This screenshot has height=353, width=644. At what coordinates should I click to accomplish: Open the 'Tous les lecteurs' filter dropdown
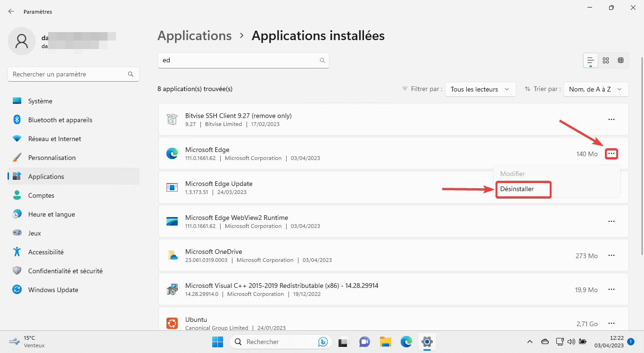click(480, 89)
